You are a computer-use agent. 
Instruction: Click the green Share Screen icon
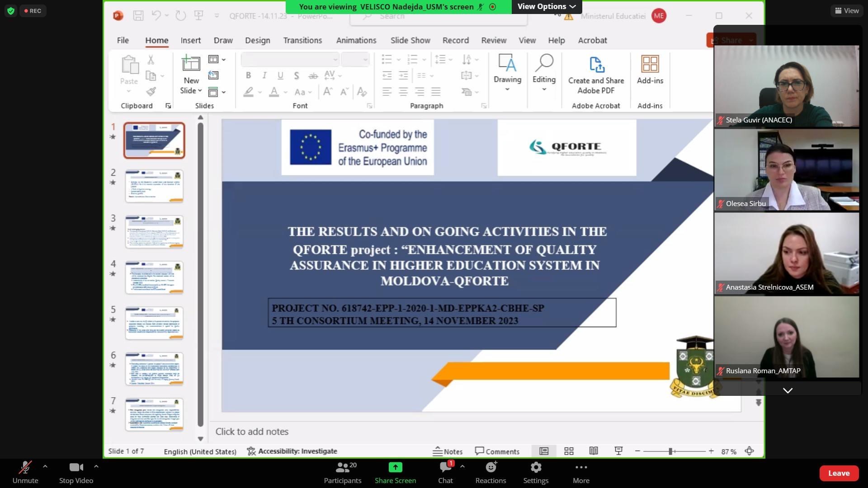[x=395, y=467]
